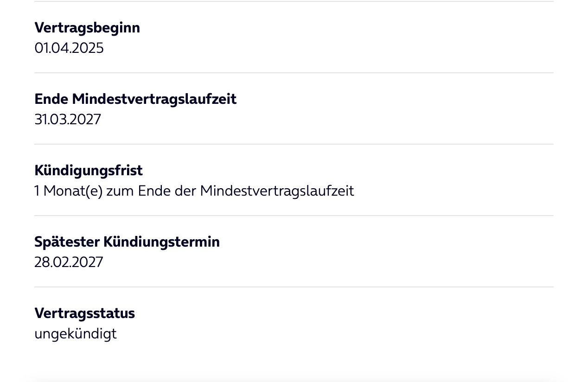
Task: Click the word "Ende" in the second heading
Action: [x=51, y=99]
